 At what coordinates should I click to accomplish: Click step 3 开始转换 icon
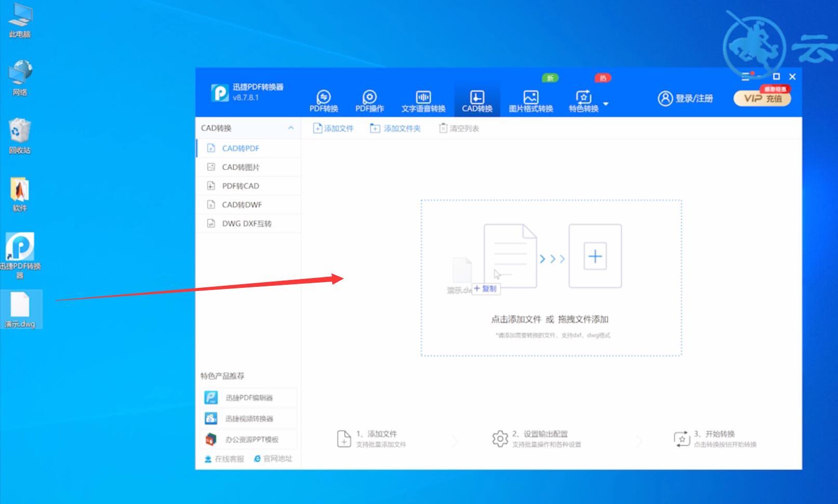coord(682,439)
